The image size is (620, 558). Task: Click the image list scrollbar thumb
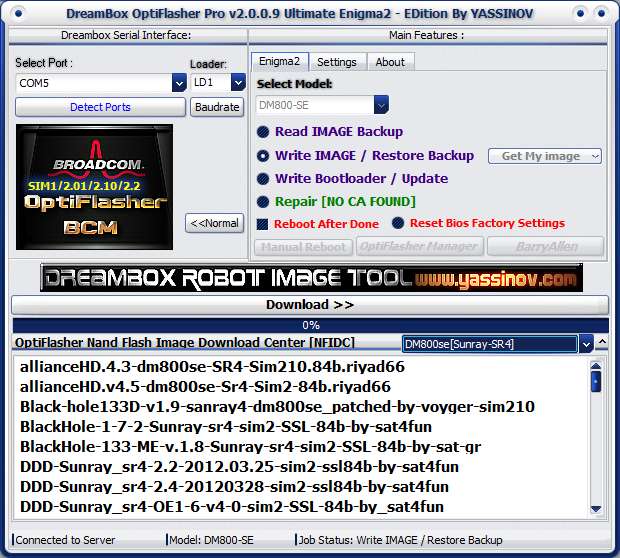coord(596,382)
